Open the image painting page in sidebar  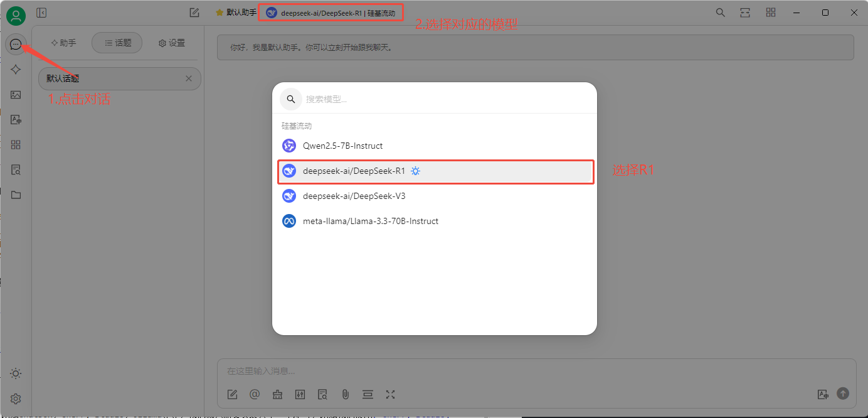(16, 95)
